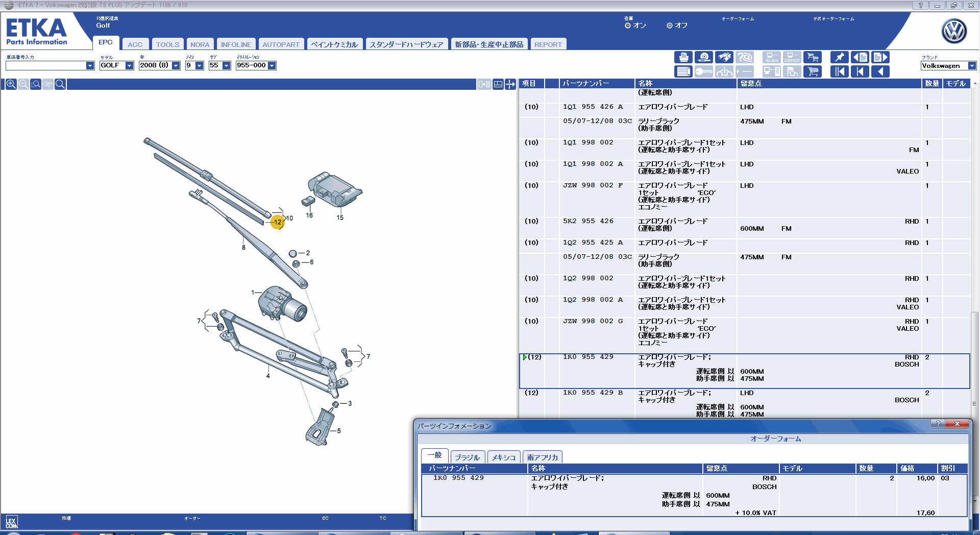Open the subgroup 55 dropdown

227,66
